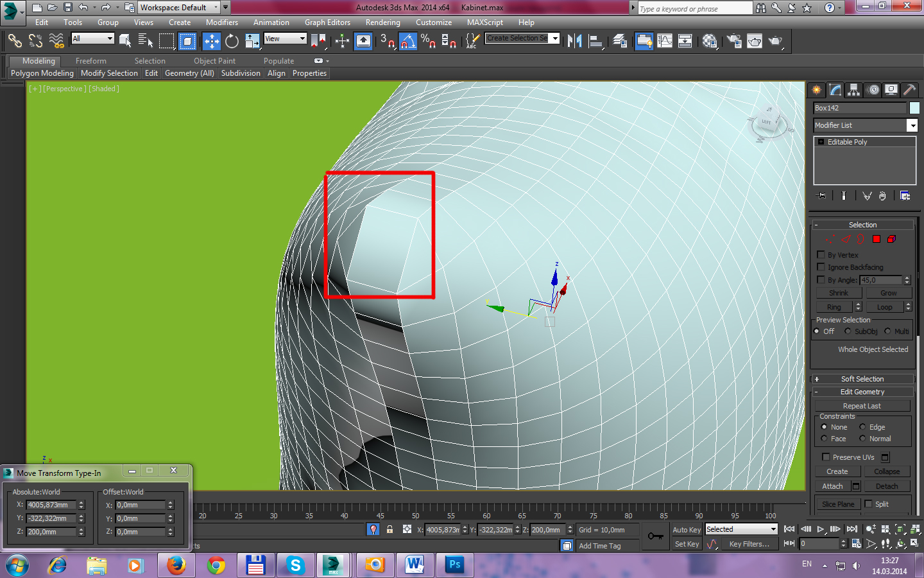Viewport: 924px width, 578px height.
Task: Select Element sub-object level icon
Action: pyautogui.click(x=892, y=239)
